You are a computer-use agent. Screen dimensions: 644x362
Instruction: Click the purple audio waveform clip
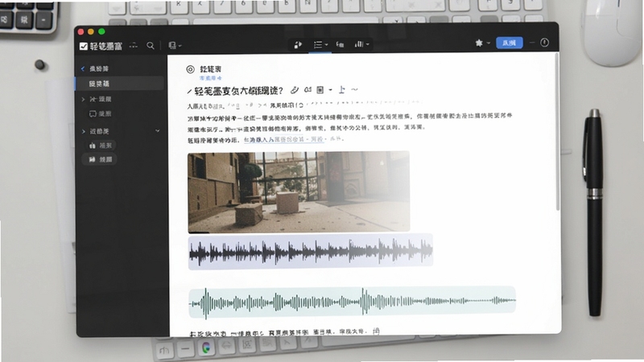[311, 252]
